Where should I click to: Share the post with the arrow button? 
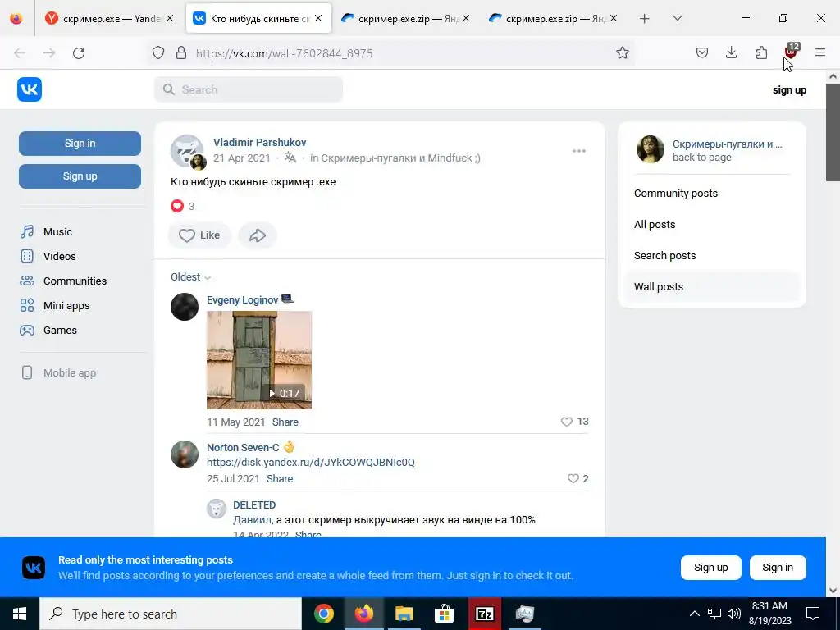[x=258, y=235]
